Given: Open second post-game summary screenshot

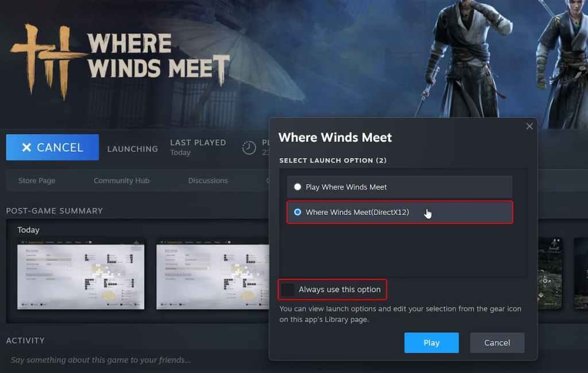Looking at the screenshot, I should click(212, 275).
